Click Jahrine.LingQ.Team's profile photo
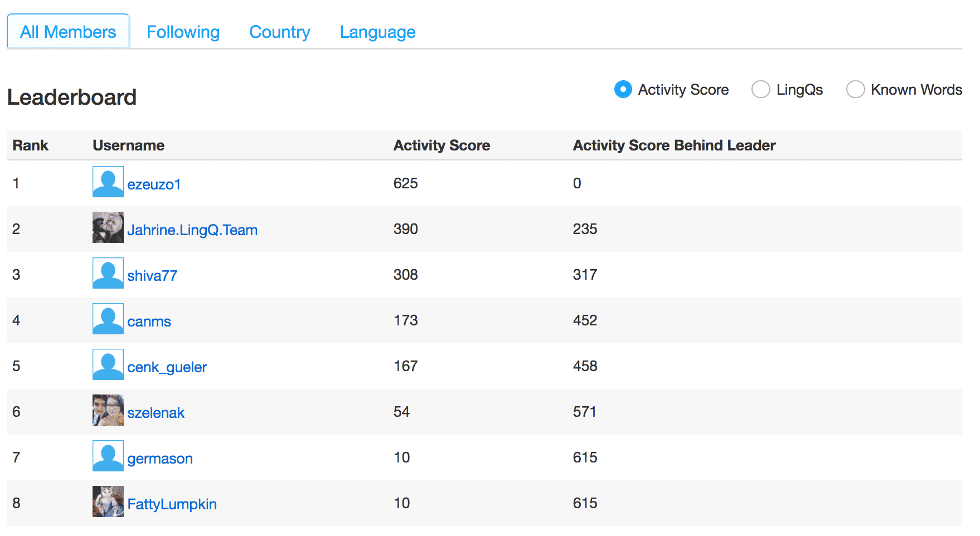Viewport: 980px width, 536px height. (108, 228)
